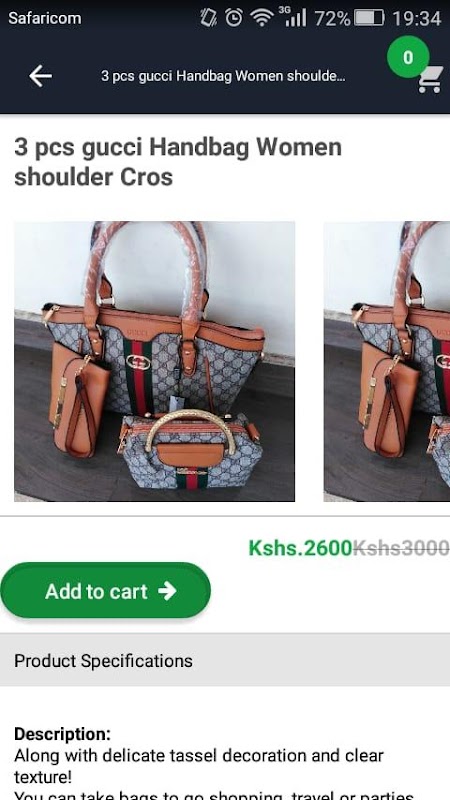Tap the Description text label
Screen dimensions: 450x800
[62, 734]
